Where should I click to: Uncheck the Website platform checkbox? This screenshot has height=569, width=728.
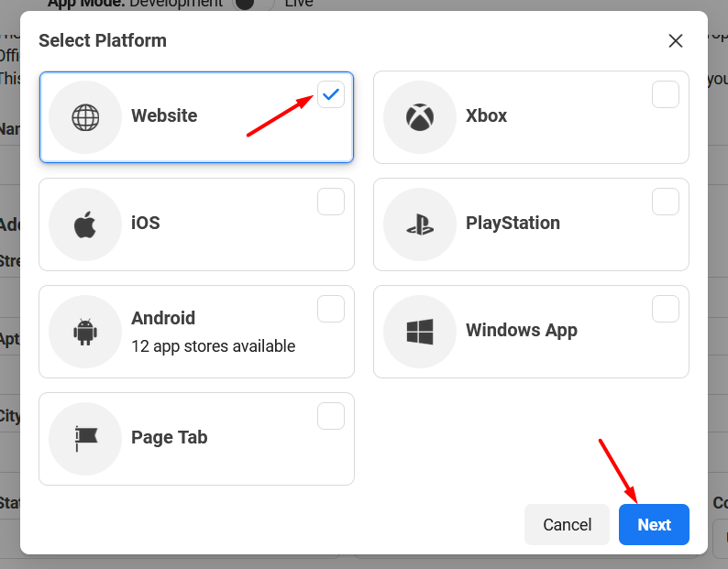[331, 94]
